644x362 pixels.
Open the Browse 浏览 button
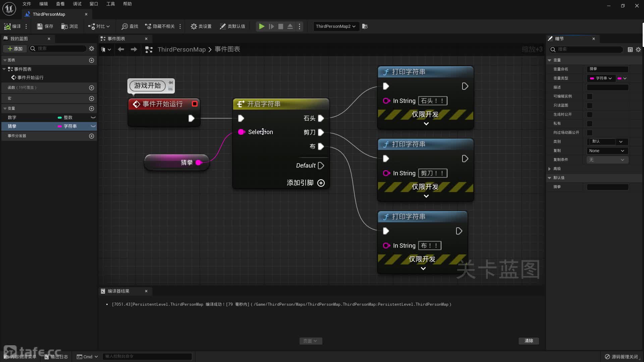pos(69,26)
